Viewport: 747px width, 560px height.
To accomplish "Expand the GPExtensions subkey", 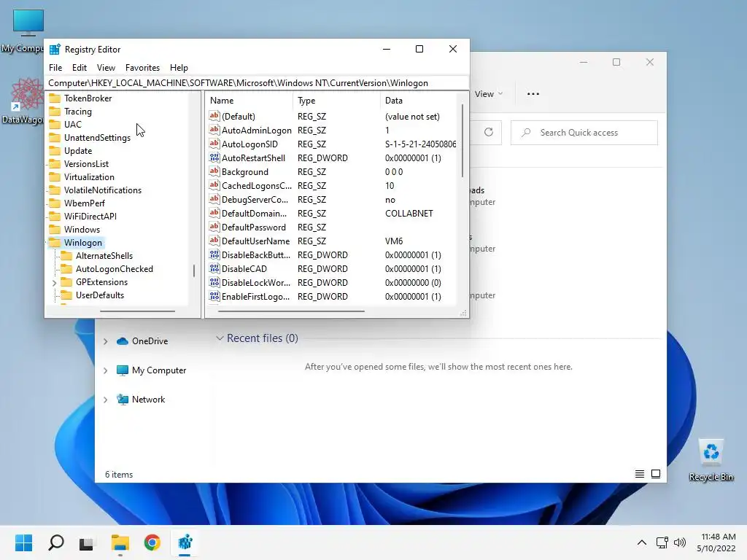I will (54, 282).
